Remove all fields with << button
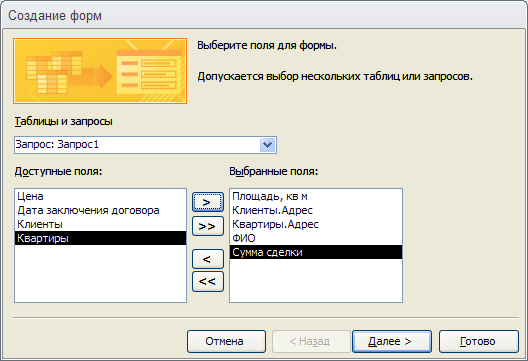 [x=208, y=281]
